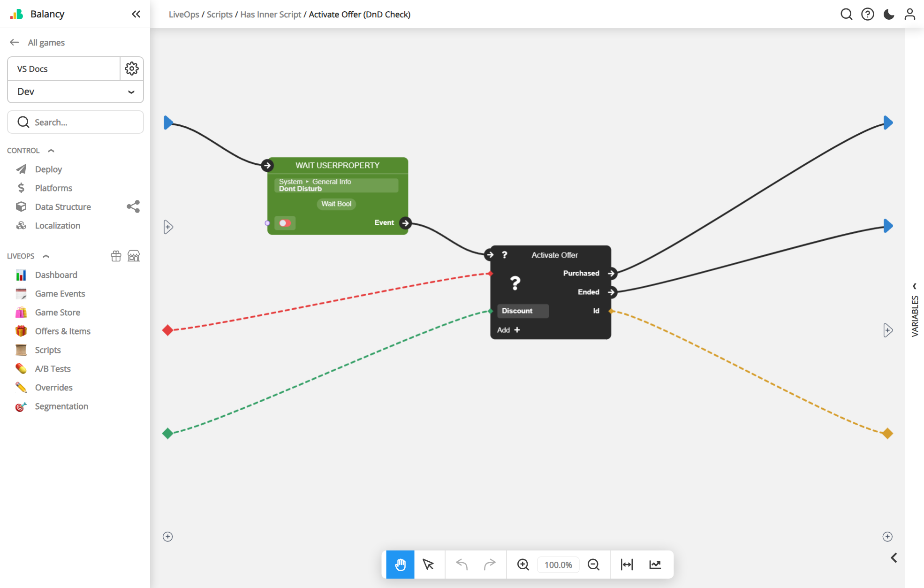
Task: Open the Segmentation menu item
Action: [61, 406]
